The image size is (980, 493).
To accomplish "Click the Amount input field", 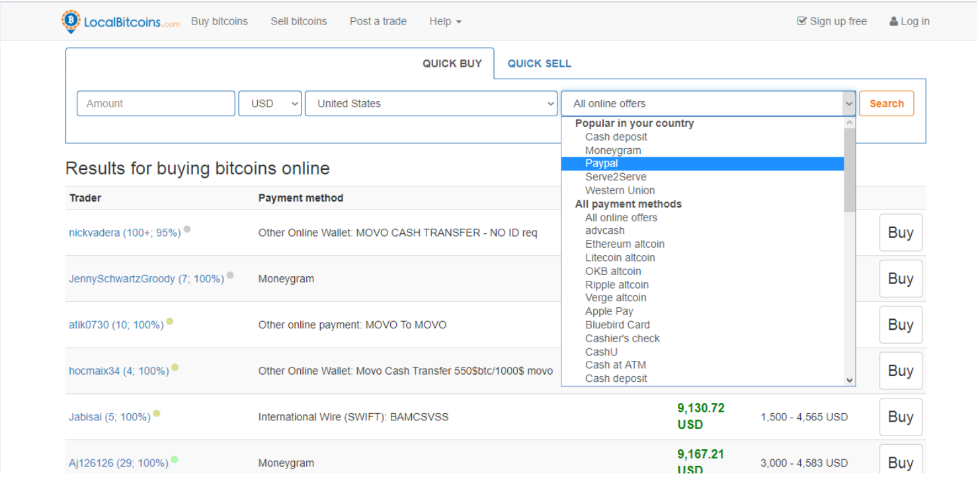I will pos(156,104).
